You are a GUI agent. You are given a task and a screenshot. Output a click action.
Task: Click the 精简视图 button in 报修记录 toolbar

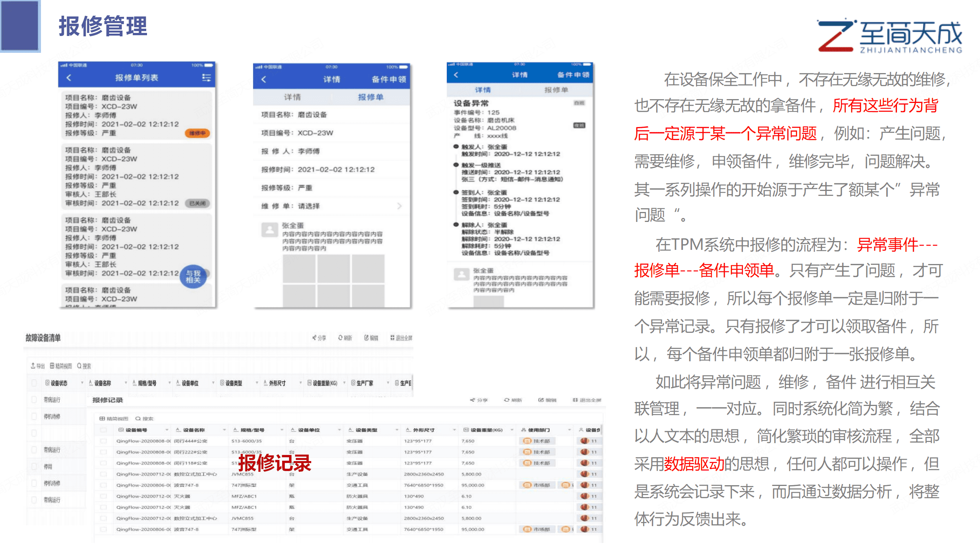coord(114,419)
